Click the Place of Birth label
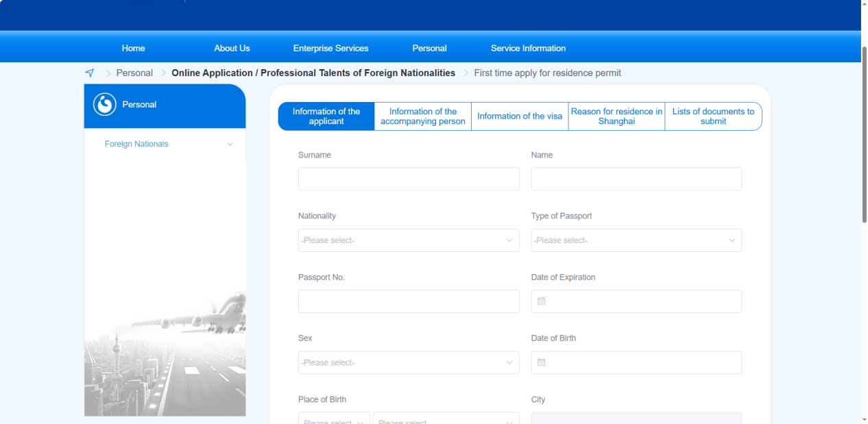The image size is (868, 424). [x=322, y=399]
